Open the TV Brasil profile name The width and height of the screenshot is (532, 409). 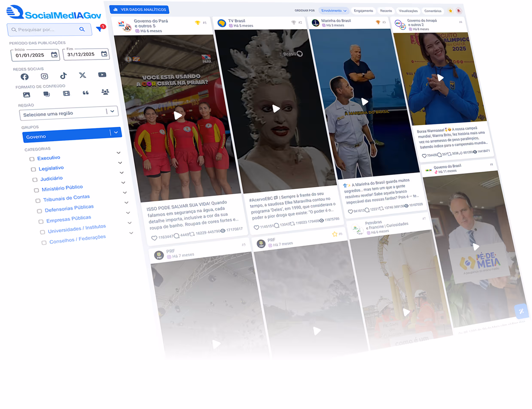tap(236, 21)
